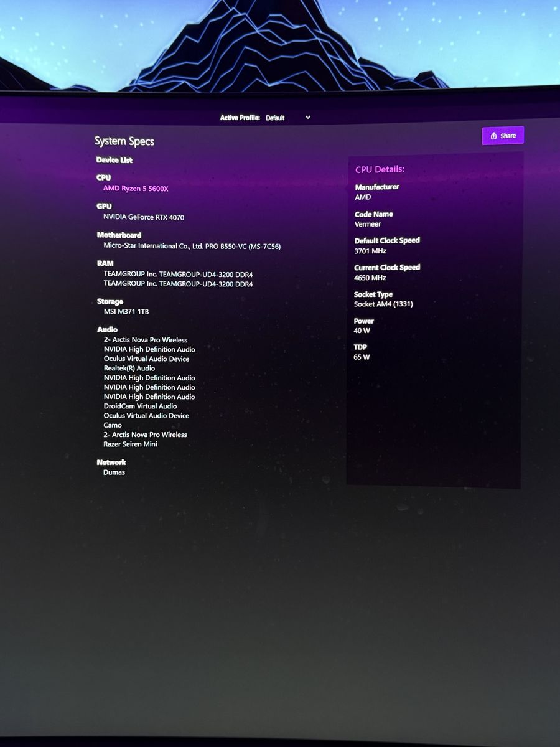The width and height of the screenshot is (560, 747).
Task: Select MSI M371 1TB storage entry
Action: click(x=126, y=311)
